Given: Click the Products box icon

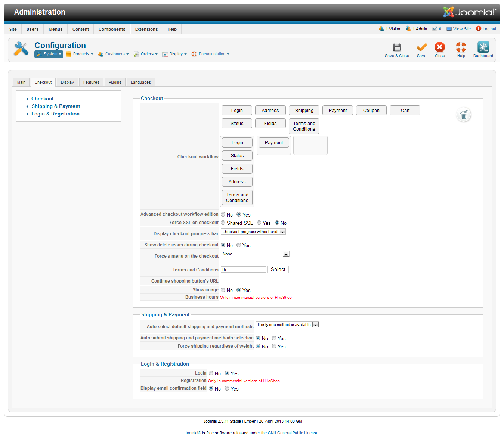Looking at the screenshot, I should [68, 54].
